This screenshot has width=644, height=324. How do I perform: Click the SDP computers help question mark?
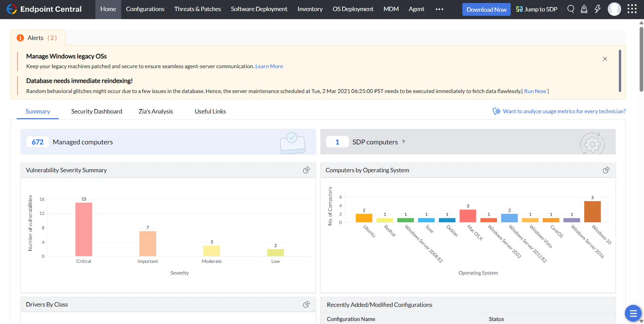pos(403,142)
